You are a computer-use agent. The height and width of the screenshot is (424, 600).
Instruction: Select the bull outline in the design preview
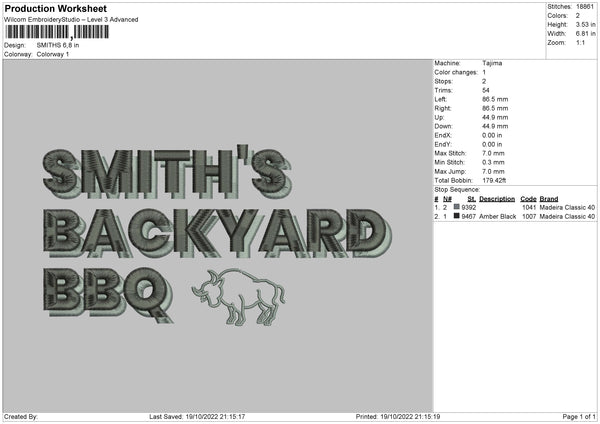[239, 297]
